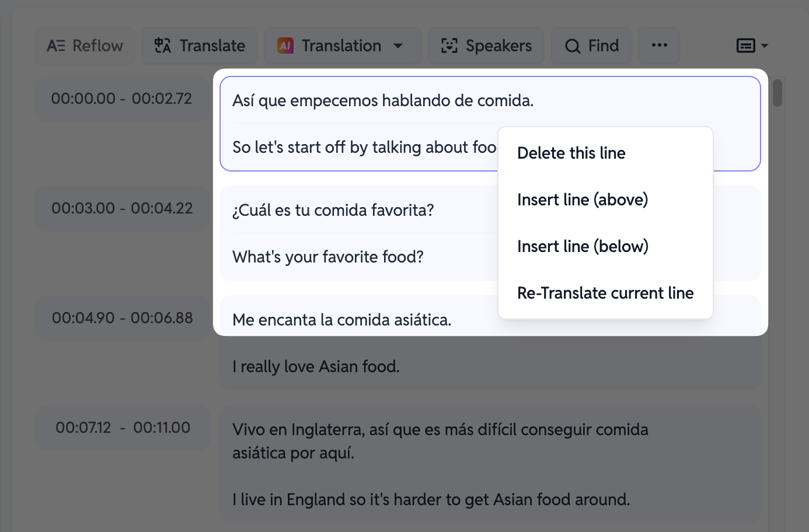Click the Speakers face-scan icon
This screenshot has width=809, height=532.
pos(449,45)
